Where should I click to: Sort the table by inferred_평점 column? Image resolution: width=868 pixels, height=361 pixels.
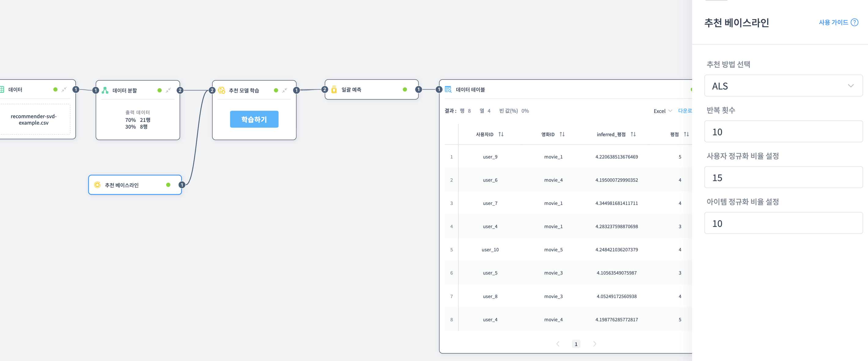[x=633, y=134]
